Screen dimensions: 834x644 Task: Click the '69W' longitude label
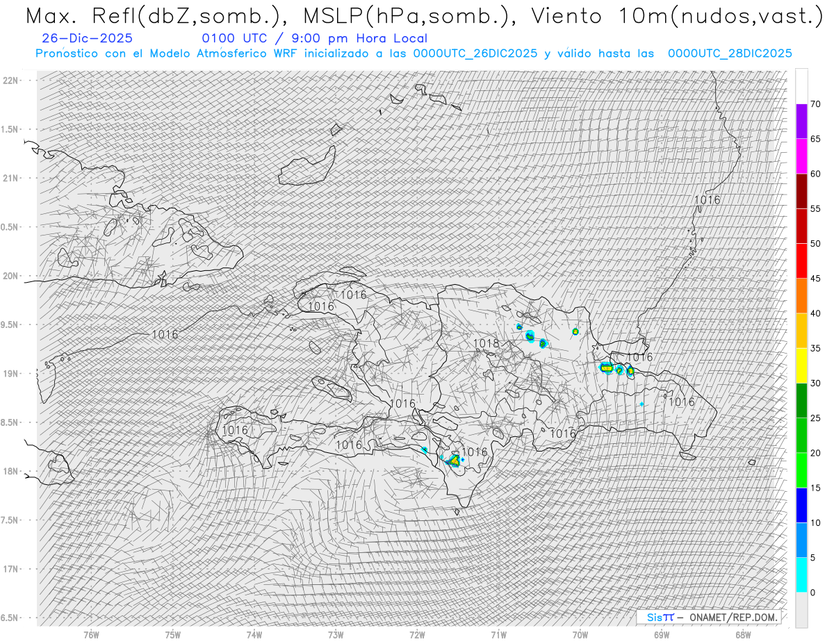pos(662,635)
